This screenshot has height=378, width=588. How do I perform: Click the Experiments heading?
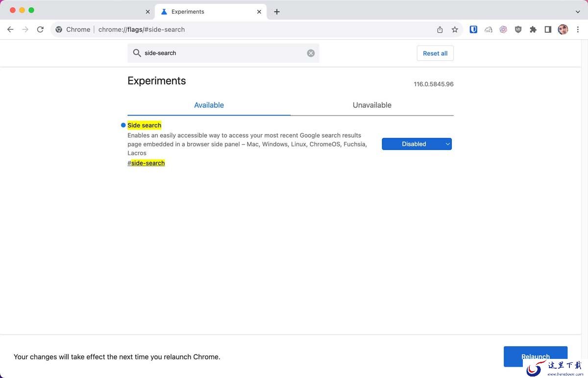pyautogui.click(x=157, y=81)
